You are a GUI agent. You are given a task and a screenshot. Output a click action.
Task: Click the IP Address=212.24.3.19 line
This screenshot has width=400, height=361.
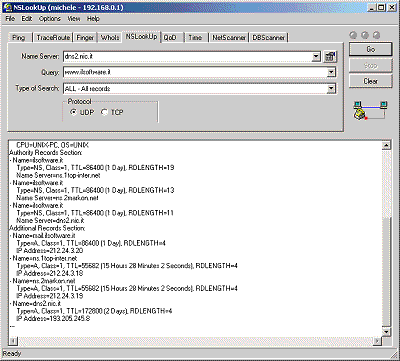(x=50, y=296)
